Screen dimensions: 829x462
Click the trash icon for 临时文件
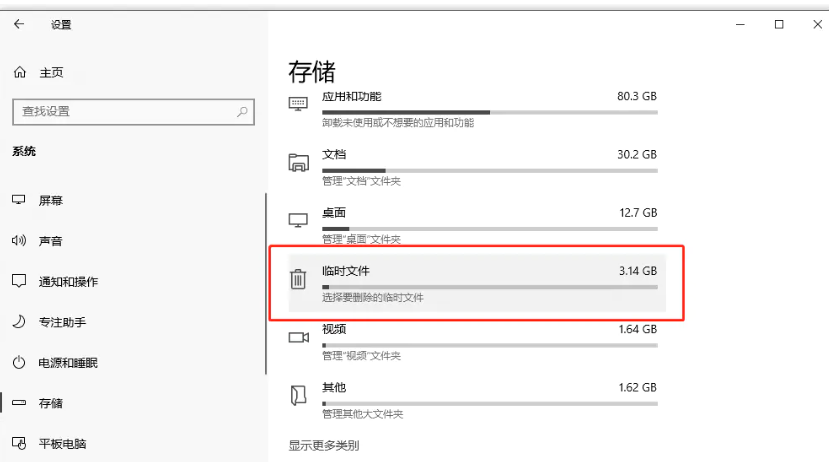click(298, 279)
